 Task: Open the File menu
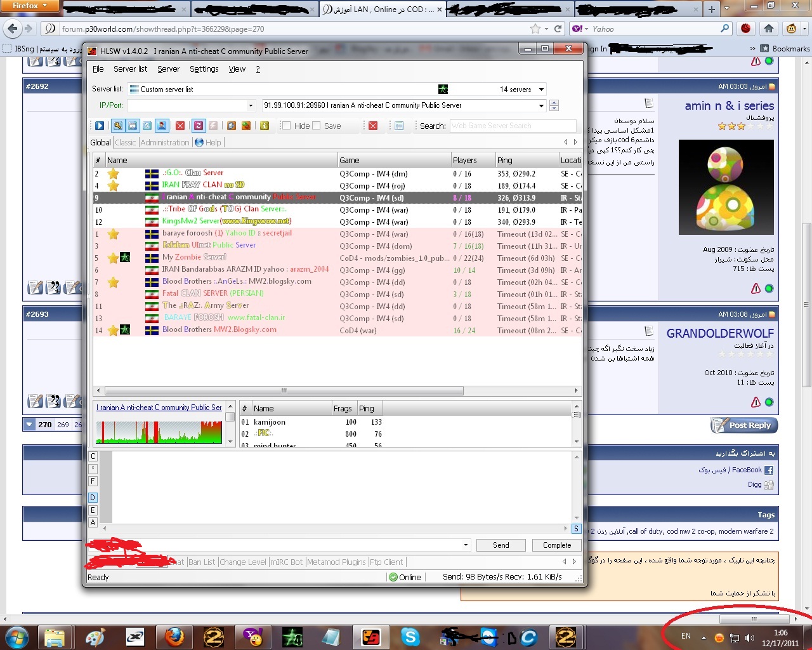tap(98, 69)
